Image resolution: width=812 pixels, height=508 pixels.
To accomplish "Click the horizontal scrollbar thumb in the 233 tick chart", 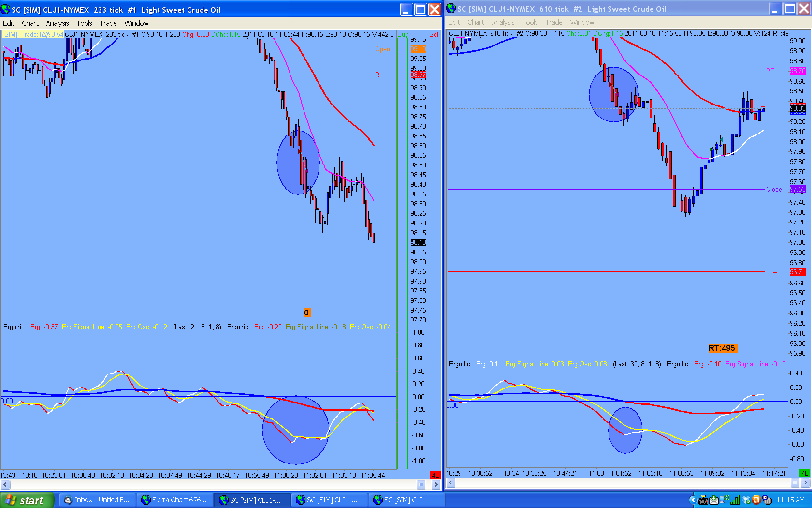I will pyautogui.click(x=421, y=484).
